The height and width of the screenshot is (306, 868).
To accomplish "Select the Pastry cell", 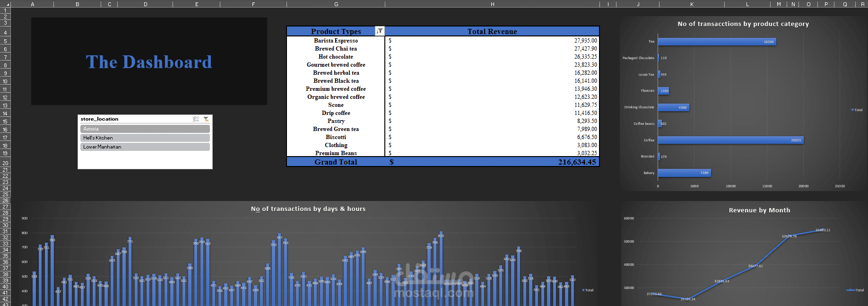I will (x=336, y=121).
